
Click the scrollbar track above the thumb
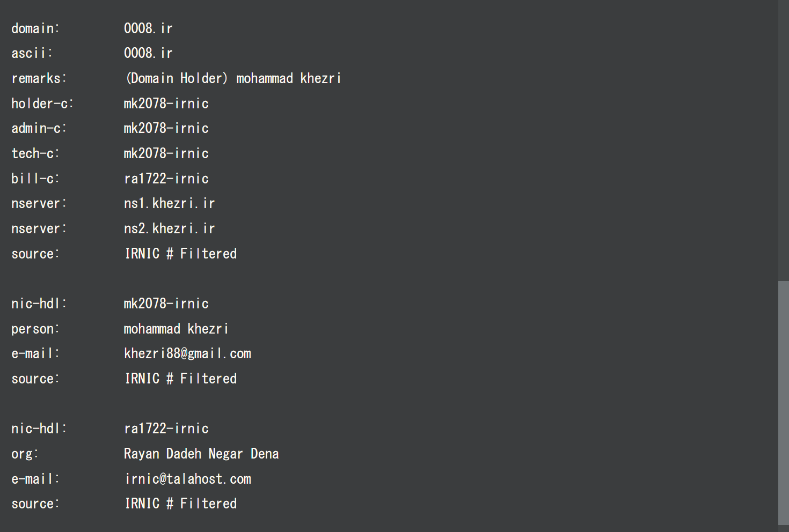pyautogui.click(x=783, y=139)
